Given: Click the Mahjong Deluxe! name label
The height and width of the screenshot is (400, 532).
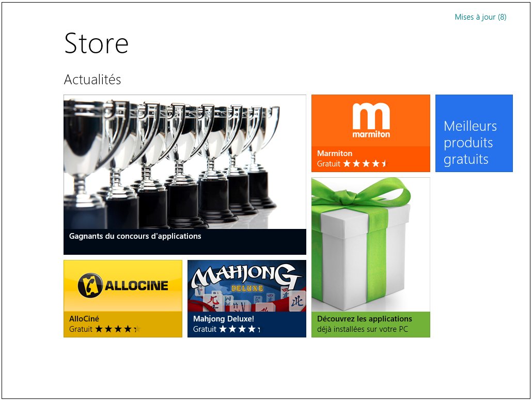Looking at the screenshot, I should (224, 319).
